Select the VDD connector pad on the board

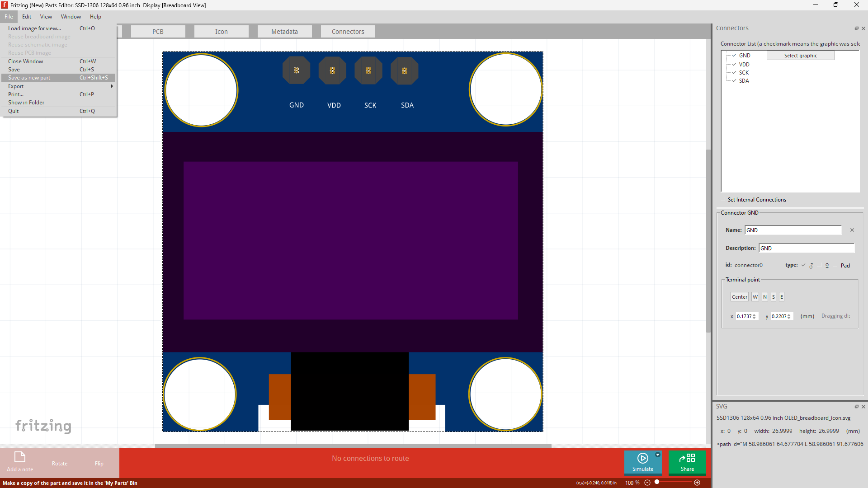[x=332, y=70]
